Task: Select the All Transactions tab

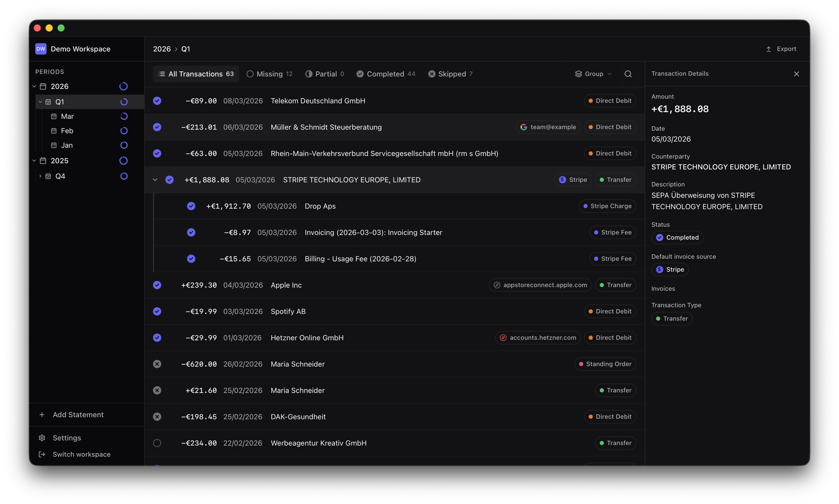Action: point(196,74)
